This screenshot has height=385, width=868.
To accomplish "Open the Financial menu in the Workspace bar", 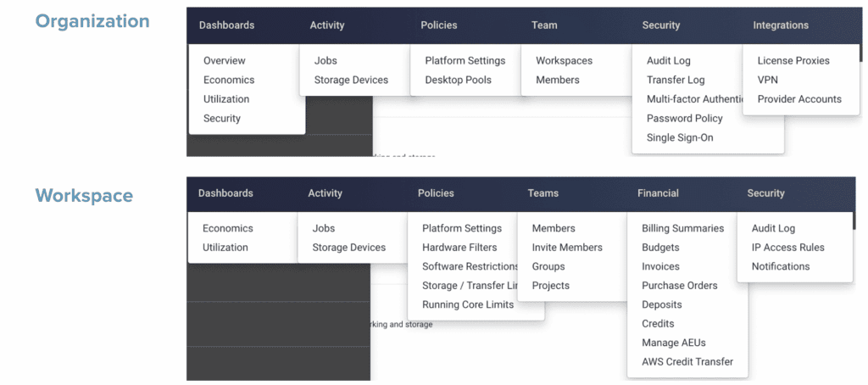I will point(658,193).
